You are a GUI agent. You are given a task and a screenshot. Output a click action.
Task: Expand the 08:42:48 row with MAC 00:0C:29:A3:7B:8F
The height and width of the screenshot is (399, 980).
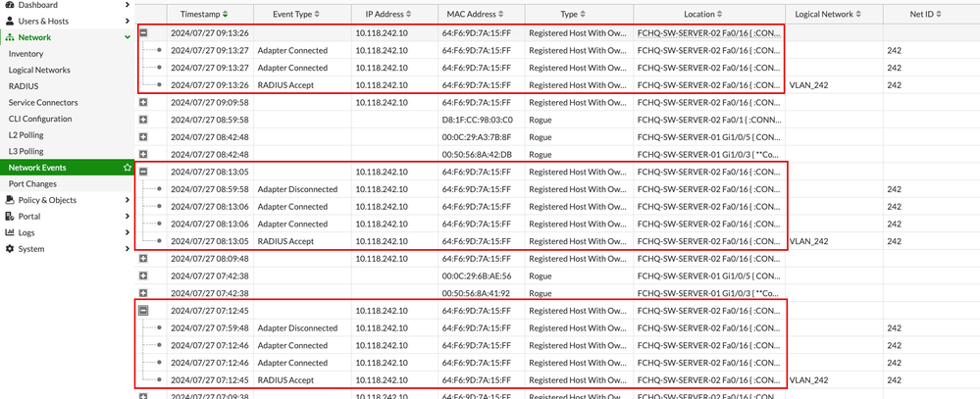point(143,136)
